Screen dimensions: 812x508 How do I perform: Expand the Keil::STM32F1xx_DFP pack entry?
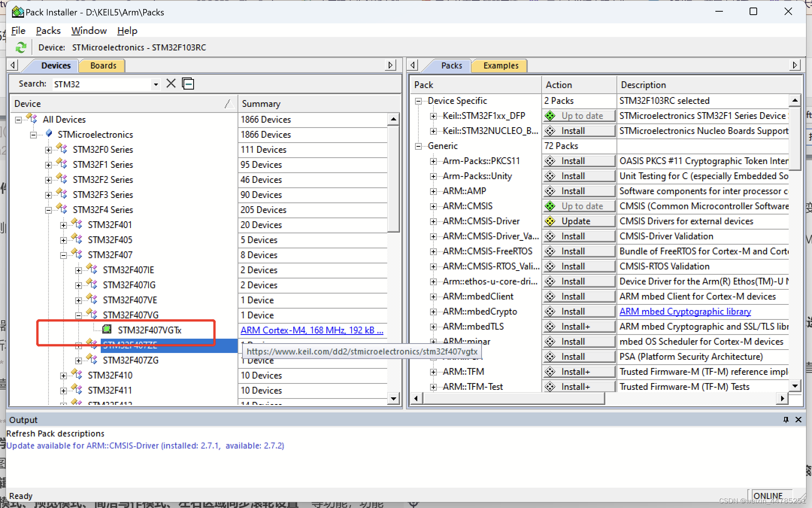433,116
